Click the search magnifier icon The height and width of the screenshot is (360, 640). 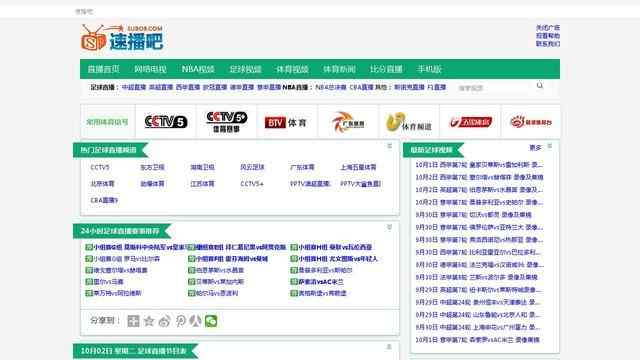pyautogui.click(x=540, y=86)
